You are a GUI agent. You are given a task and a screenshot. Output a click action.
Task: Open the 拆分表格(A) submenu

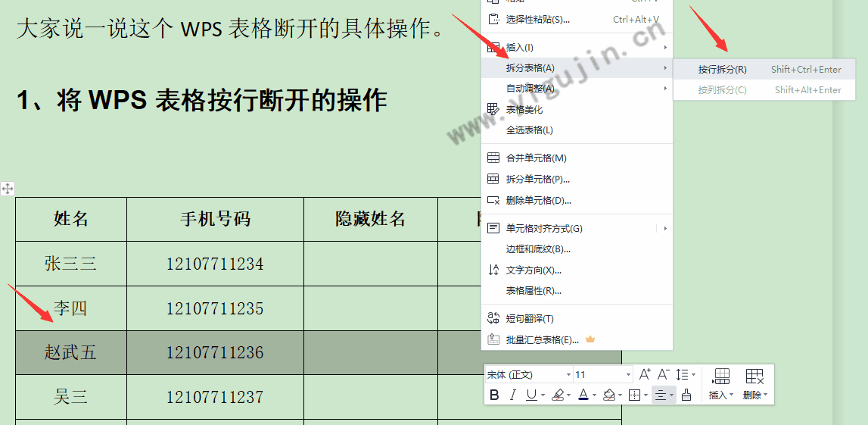(577, 67)
